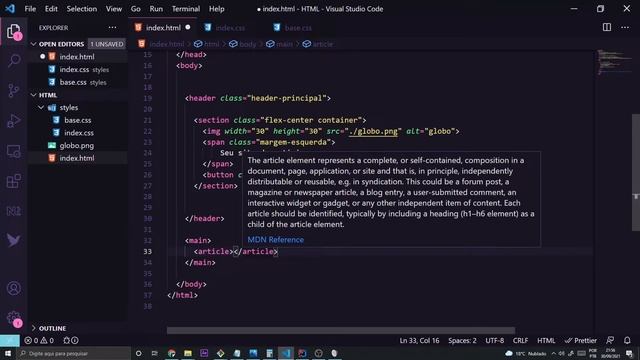Show hidden system tray icons chevron
This screenshot has height=360, width=640.
(x=553, y=353)
